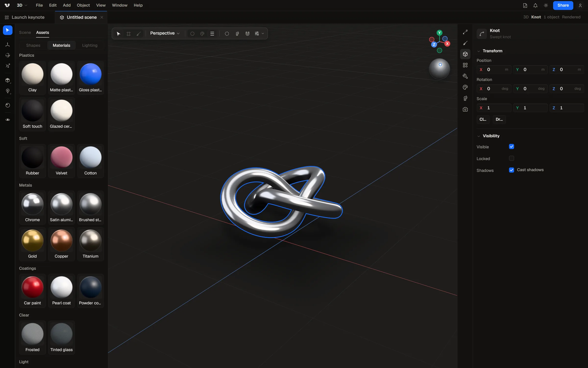588x368 pixels.
Task: Switch to solid circle shading mode
Action: click(192, 34)
